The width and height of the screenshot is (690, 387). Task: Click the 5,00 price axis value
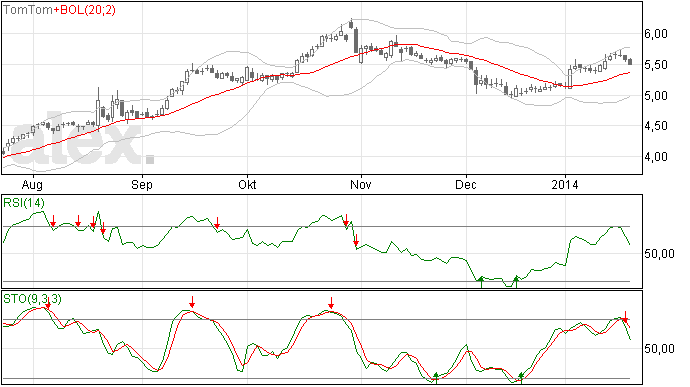pyautogui.click(x=656, y=96)
